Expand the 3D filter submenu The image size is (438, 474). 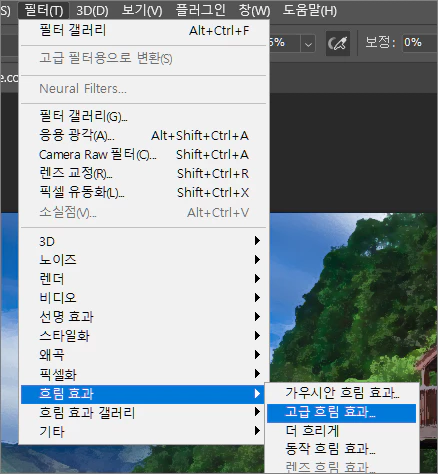click(x=144, y=241)
